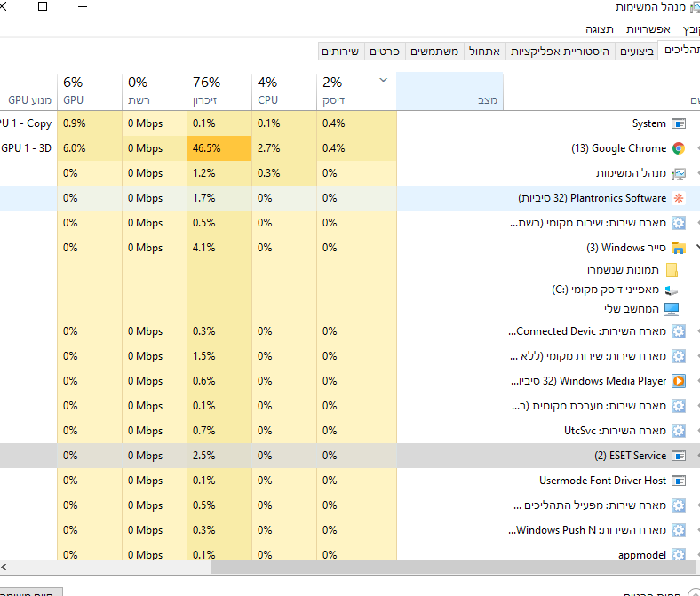Switch to the ביצועים tab
Screen dimensions: 700x596
coord(637,51)
